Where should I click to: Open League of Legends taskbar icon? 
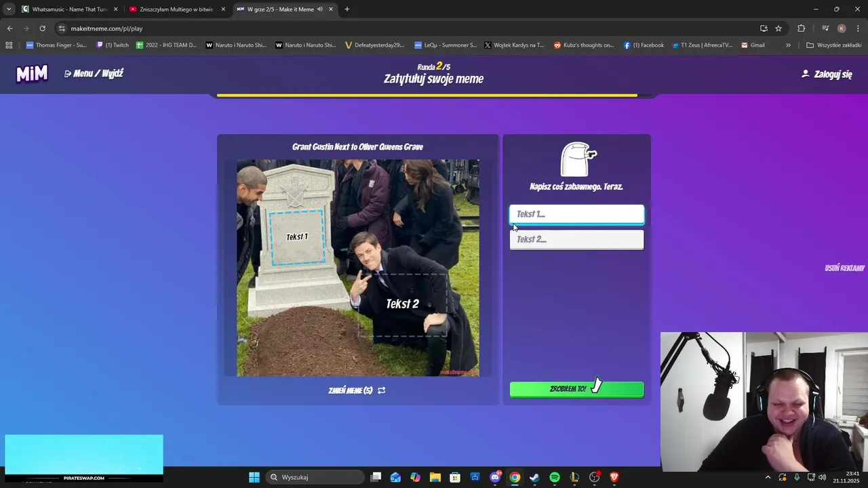coord(574,477)
